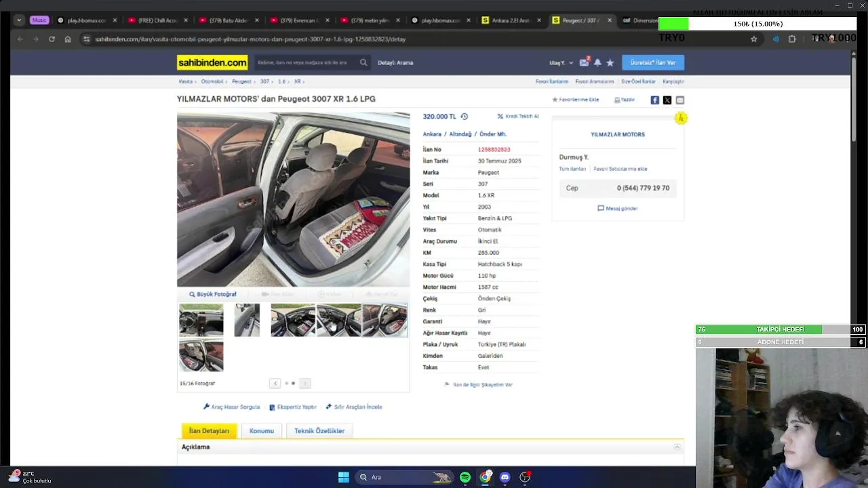The image size is (868, 488).
Task: Click İlan ile İlgili Şikayetim Var
Action: [x=479, y=384]
